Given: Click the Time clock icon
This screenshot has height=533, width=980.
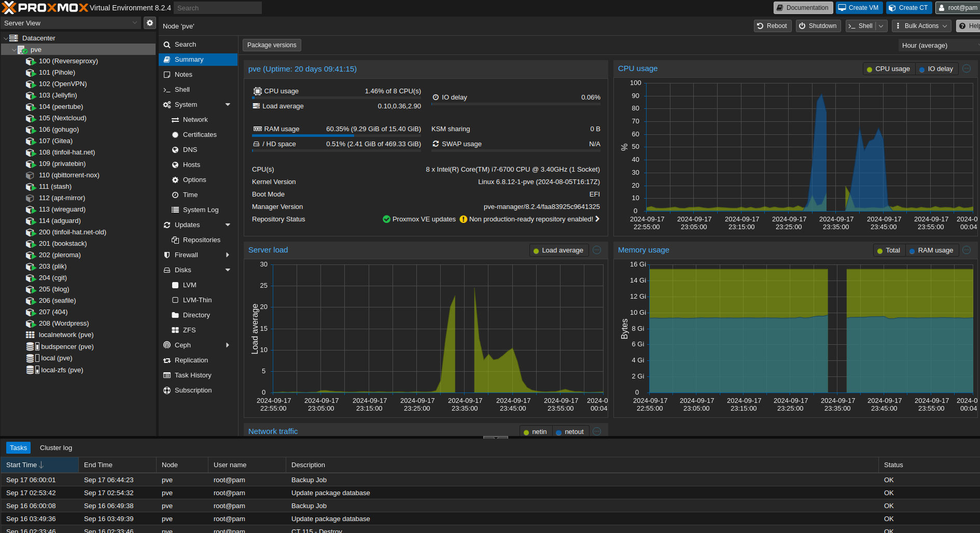Looking at the screenshot, I should click(175, 195).
